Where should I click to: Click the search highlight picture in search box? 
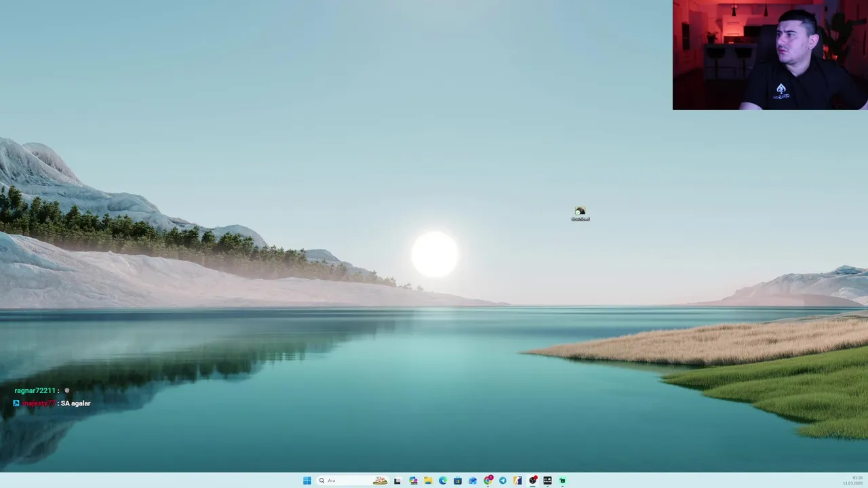pos(380,481)
